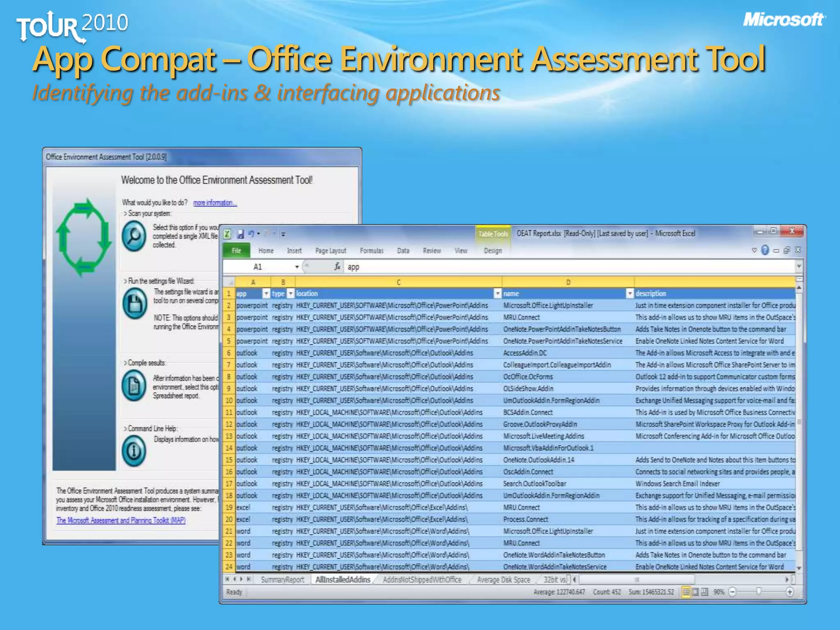
Task: Jump to last sheet using tab navigation arrow
Action: click(x=249, y=579)
